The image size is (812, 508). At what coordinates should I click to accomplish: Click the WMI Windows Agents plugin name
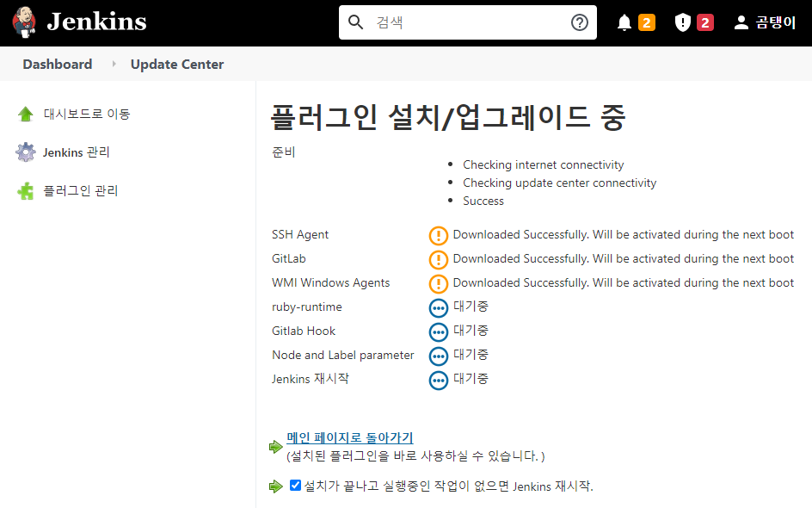(330, 282)
